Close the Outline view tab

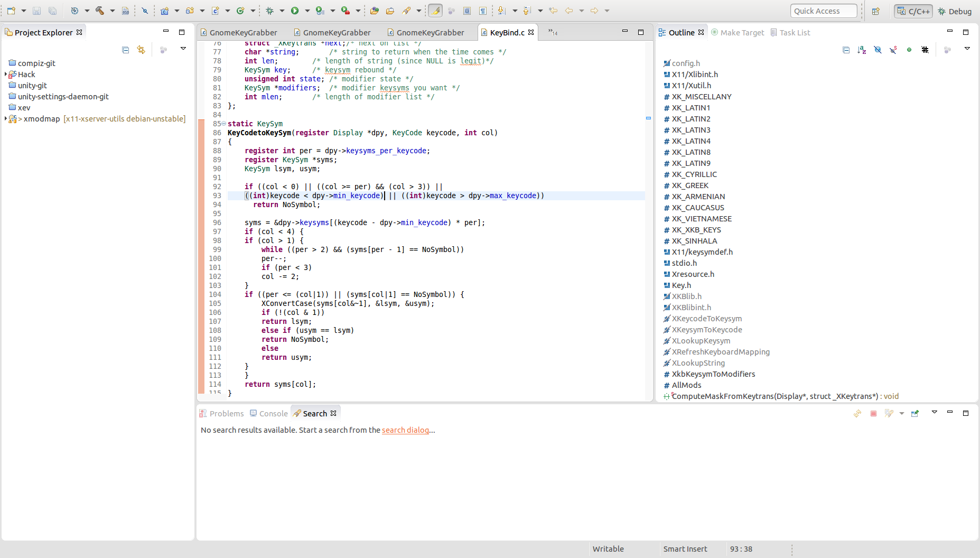point(701,32)
